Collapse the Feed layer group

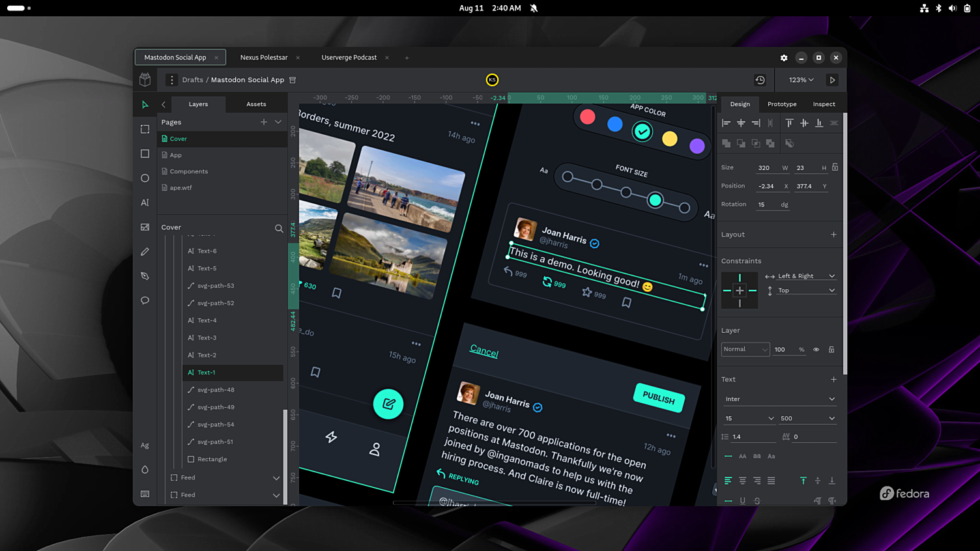coord(276,477)
